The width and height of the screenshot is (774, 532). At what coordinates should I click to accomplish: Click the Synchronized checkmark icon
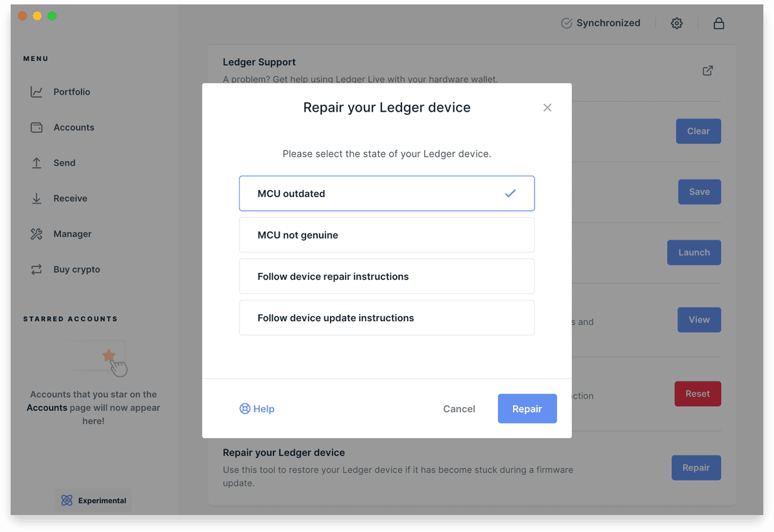[566, 23]
